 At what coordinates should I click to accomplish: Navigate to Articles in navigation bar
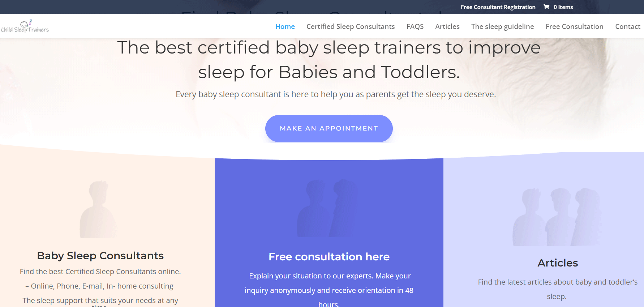tap(447, 26)
